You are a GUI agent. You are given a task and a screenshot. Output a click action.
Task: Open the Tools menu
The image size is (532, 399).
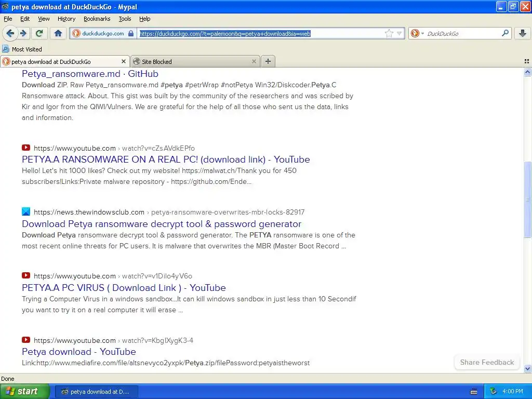(125, 19)
